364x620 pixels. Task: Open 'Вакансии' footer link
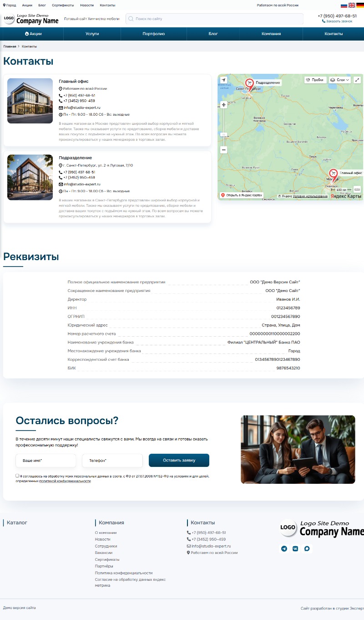pos(103,553)
